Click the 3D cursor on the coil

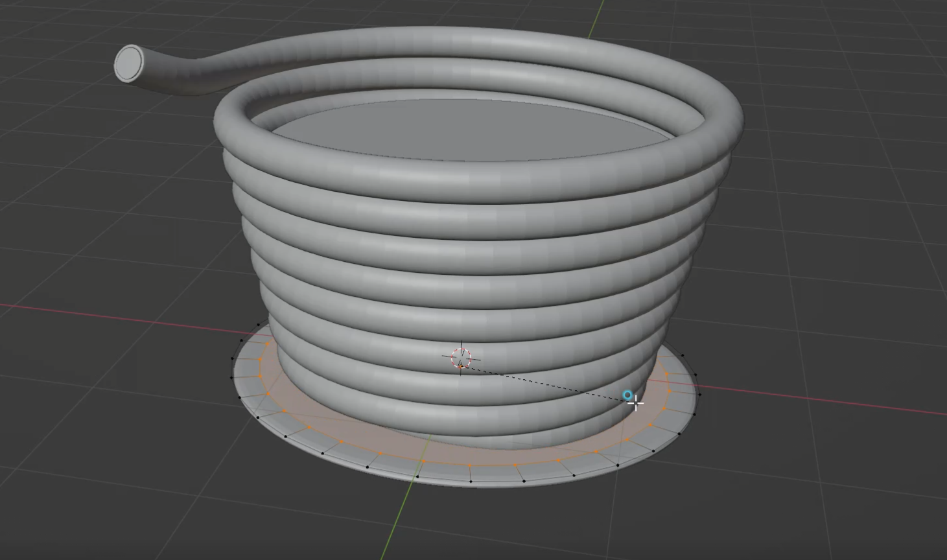461,358
